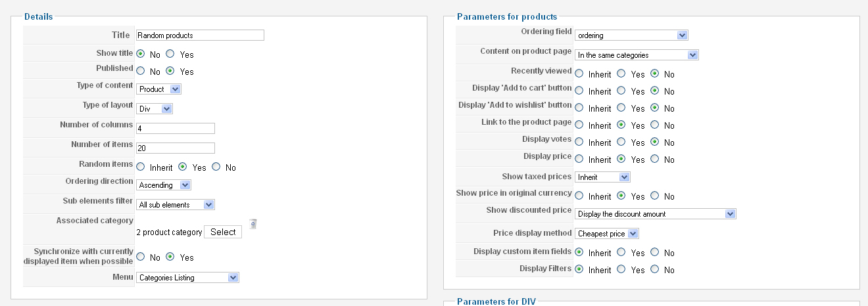Open the Type of layout dropdown
This screenshot has height=306, width=868.
coord(155,108)
